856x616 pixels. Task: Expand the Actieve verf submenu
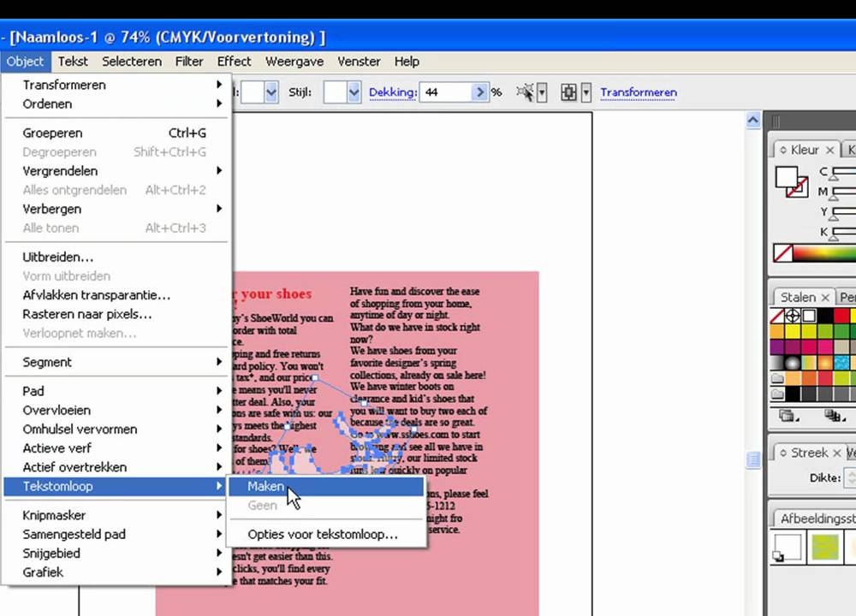(116, 448)
